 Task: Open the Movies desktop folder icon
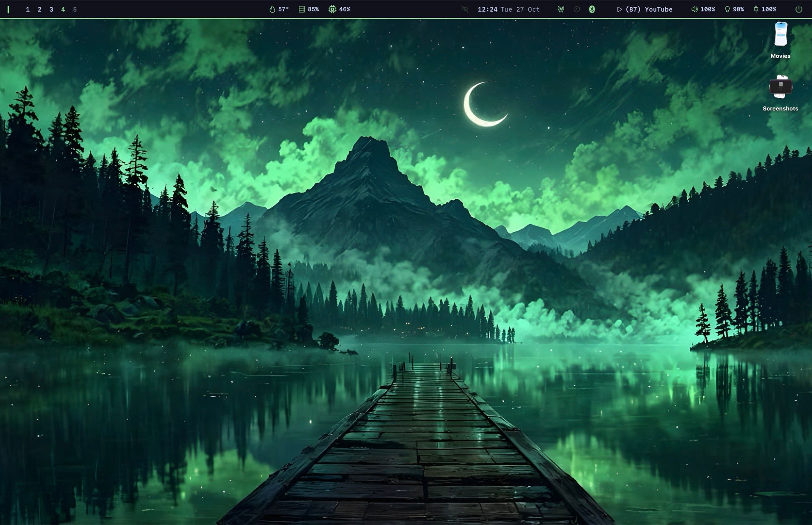pos(781,34)
